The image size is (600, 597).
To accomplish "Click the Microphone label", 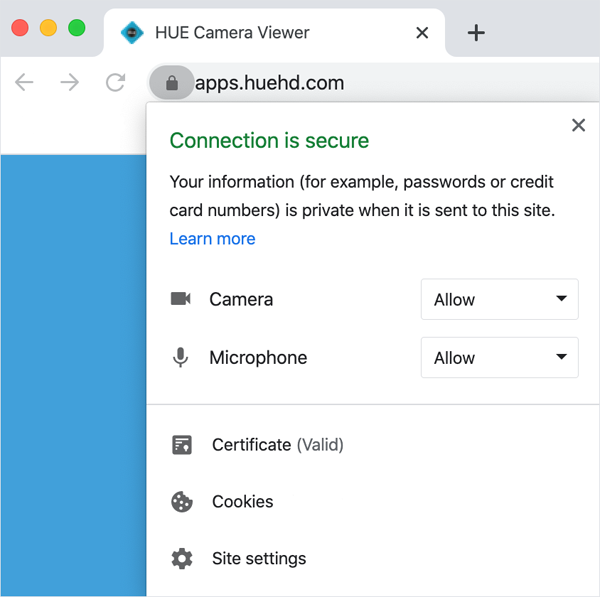I will (x=258, y=358).
